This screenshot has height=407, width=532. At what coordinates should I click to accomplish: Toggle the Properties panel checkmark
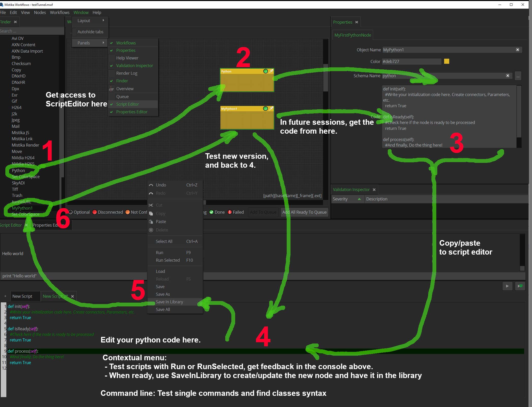[111, 50]
